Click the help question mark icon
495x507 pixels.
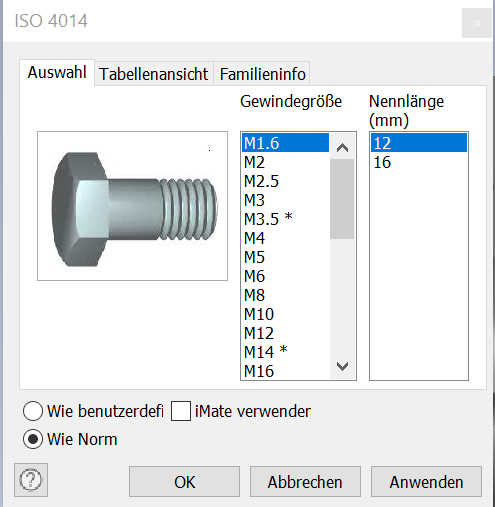(31, 480)
